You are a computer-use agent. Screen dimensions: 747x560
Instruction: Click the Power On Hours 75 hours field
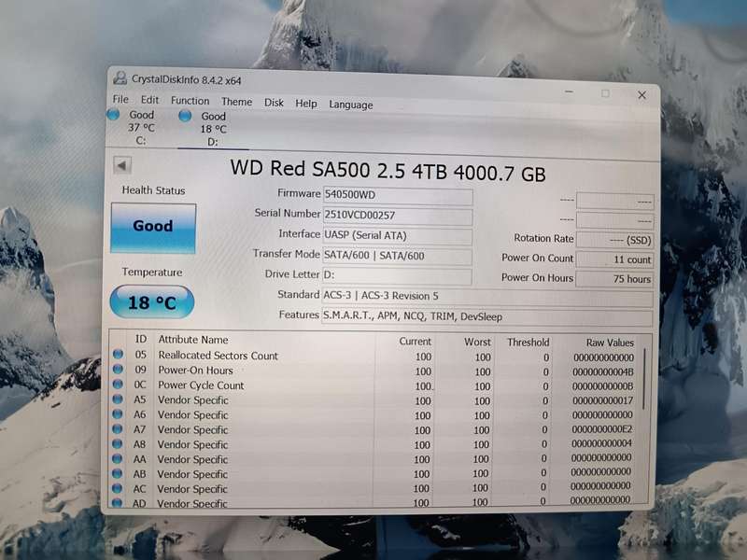(614, 279)
